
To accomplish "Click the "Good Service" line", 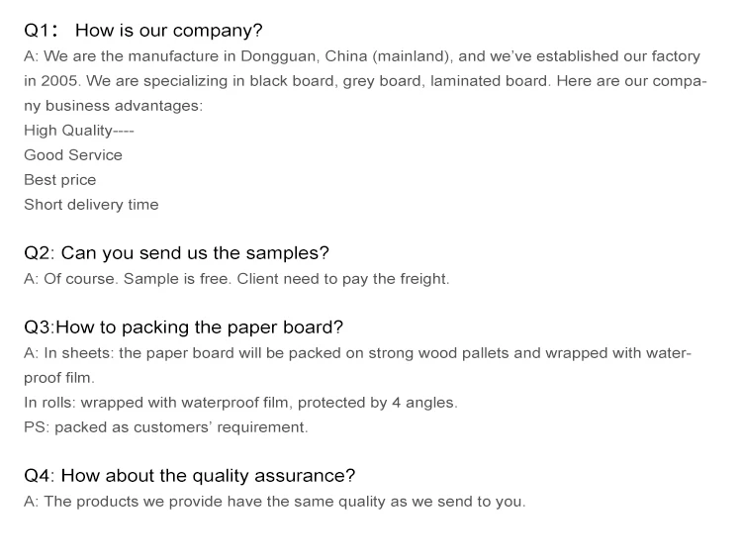I will [x=73, y=155].
